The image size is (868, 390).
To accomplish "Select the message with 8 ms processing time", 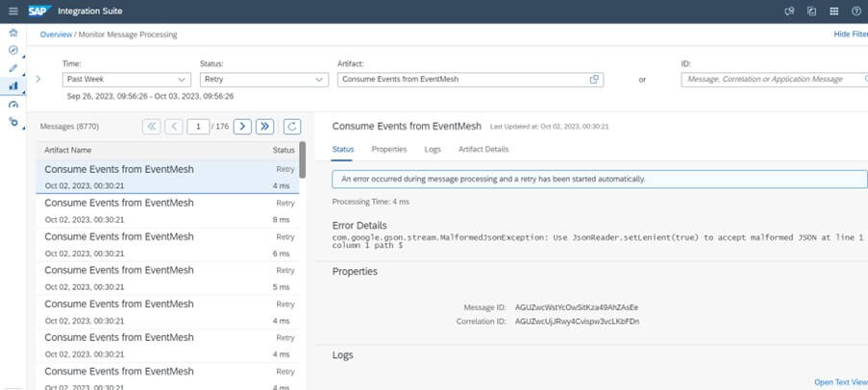I will pos(167,211).
